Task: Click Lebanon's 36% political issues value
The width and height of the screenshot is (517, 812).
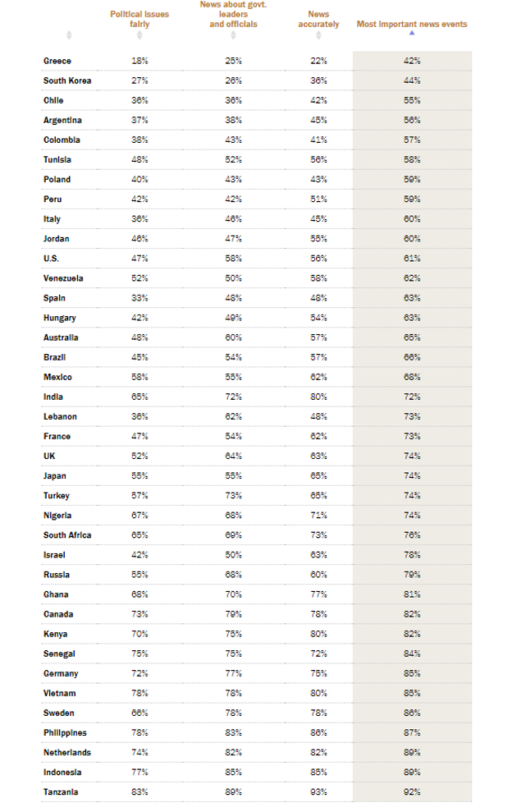Action: [x=140, y=416]
